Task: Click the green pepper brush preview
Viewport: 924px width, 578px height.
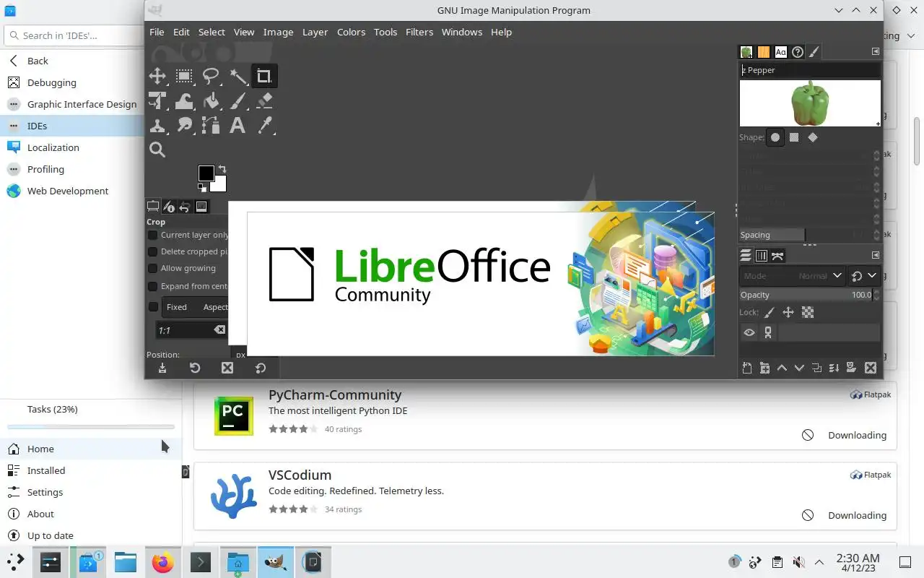Action: (x=810, y=103)
